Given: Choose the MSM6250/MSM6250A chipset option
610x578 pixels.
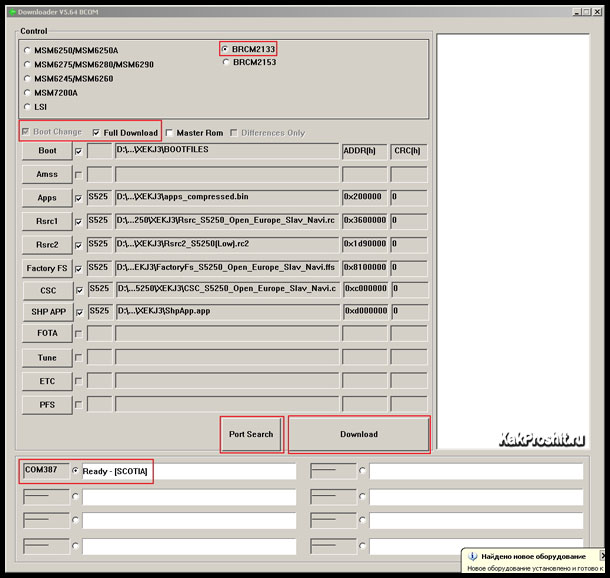Looking at the screenshot, I should click(28, 50).
